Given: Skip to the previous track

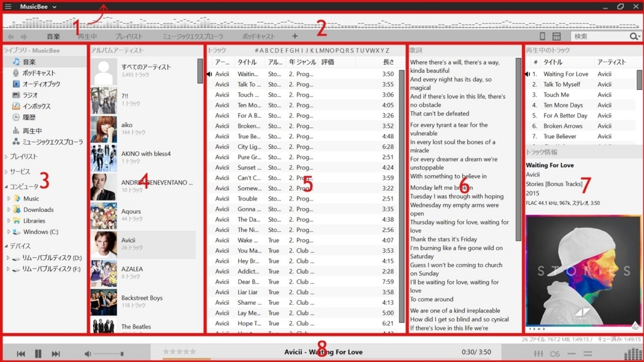Looking at the screenshot, I should [21, 353].
